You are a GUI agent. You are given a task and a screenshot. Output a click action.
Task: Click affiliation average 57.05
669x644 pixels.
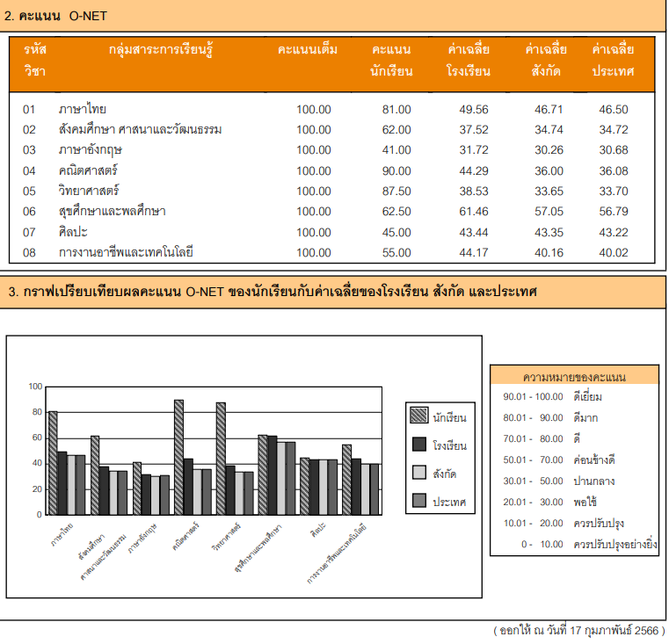(549, 212)
